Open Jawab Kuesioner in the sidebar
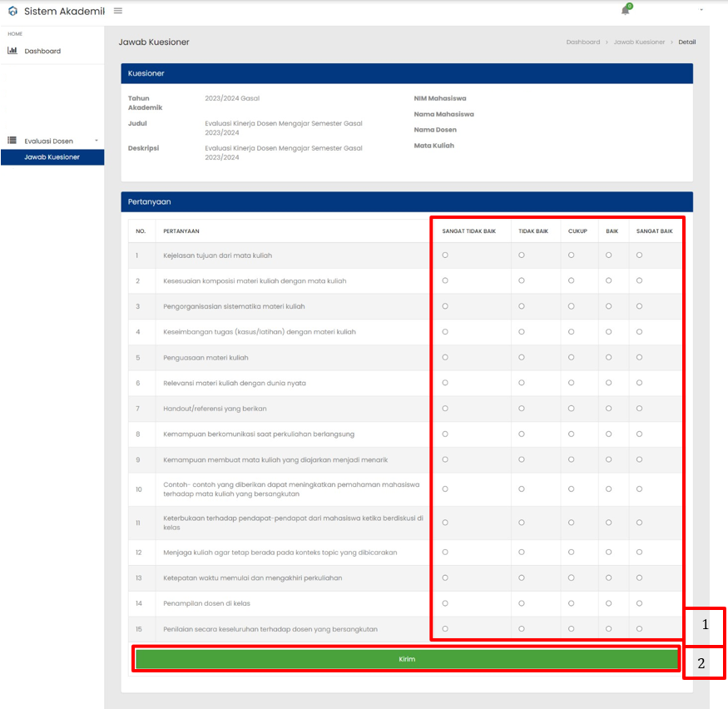This screenshot has height=709, width=728. 52,157
